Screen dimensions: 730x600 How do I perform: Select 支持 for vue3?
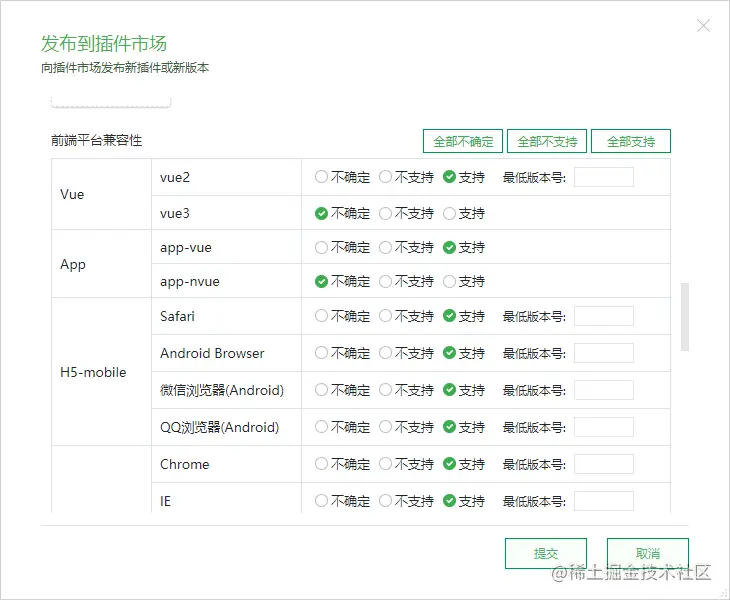pyautogui.click(x=449, y=213)
